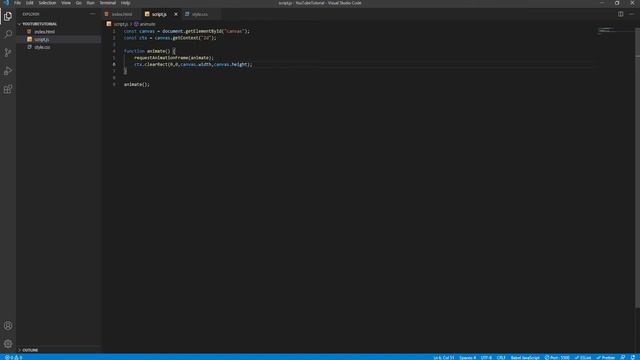Close the script.js tab

176,14
